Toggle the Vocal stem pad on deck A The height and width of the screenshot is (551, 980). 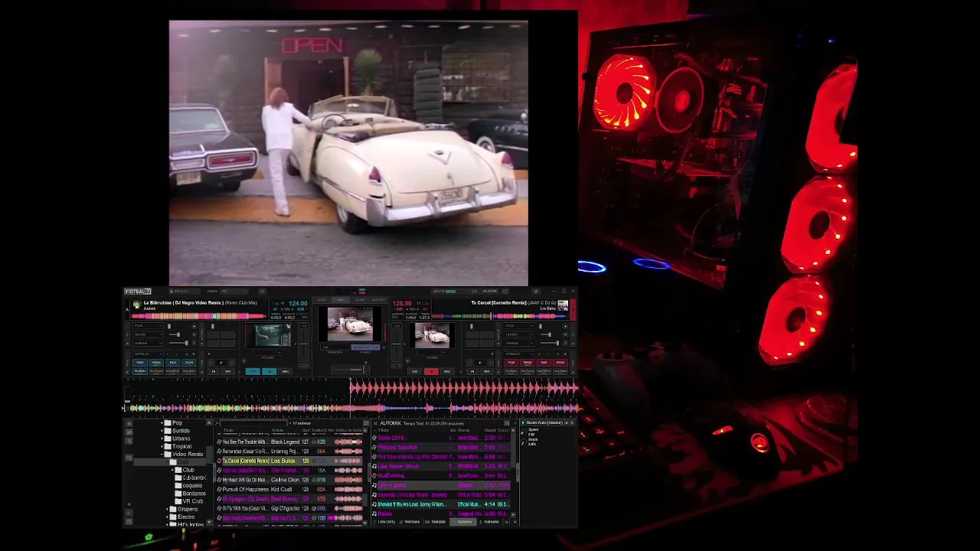click(x=140, y=363)
